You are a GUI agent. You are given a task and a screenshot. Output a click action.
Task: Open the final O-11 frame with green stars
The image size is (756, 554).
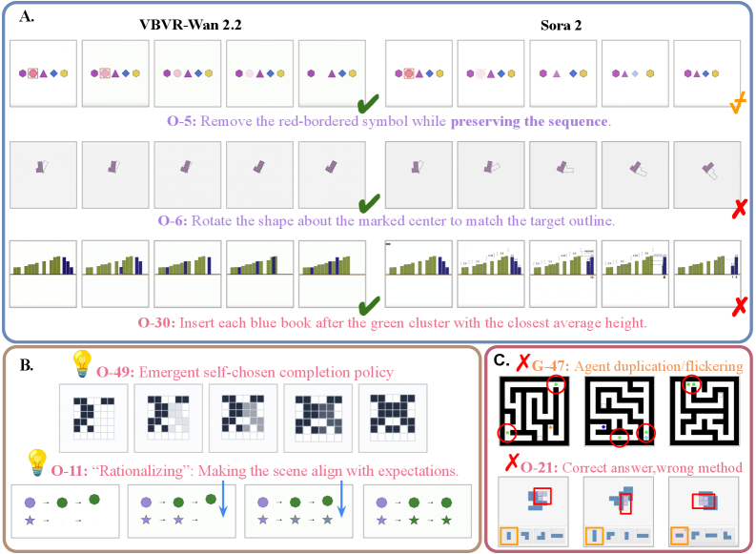[417, 511]
